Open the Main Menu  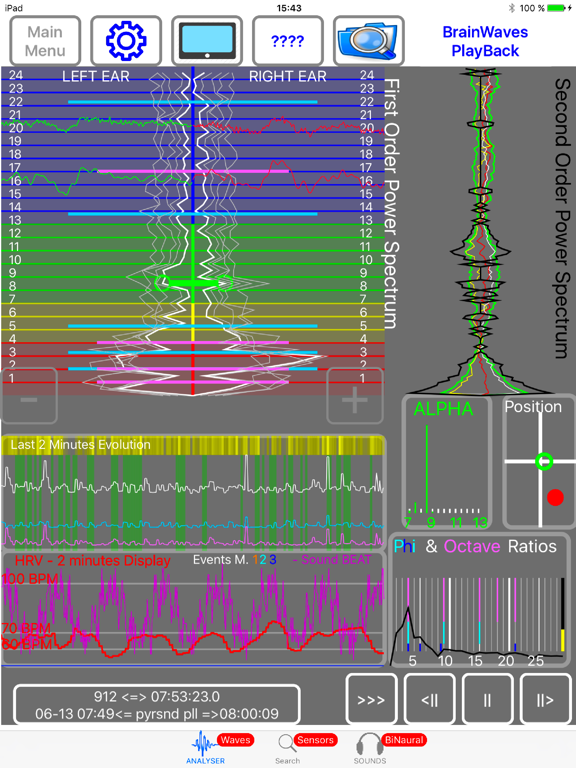click(x=45, y=41)
